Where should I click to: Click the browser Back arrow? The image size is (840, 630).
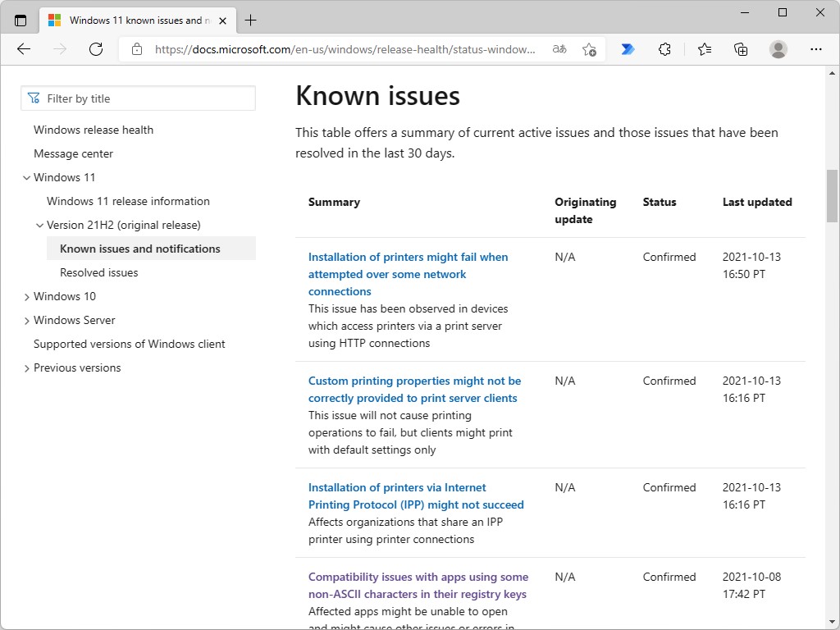(24, 49)
